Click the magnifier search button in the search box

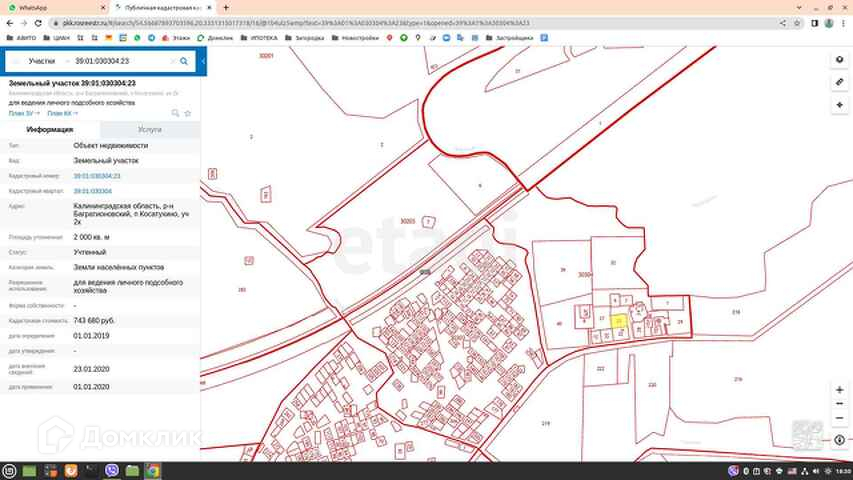click(x=184, y=61)
